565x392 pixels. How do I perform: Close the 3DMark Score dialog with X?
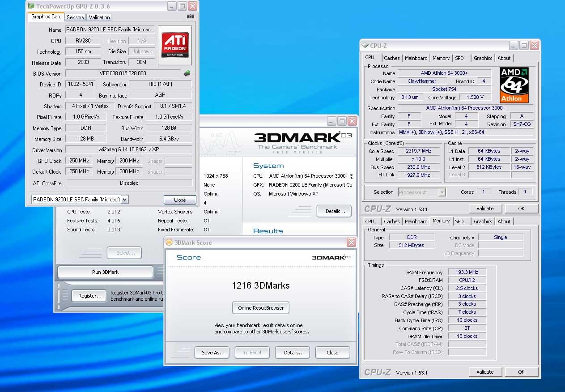pyautogui.click(x=351, y=242)
